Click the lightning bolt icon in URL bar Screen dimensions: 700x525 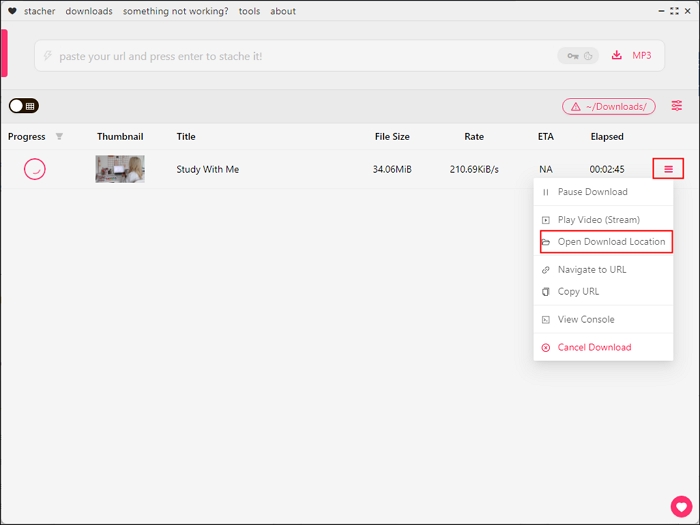(47, 56)
